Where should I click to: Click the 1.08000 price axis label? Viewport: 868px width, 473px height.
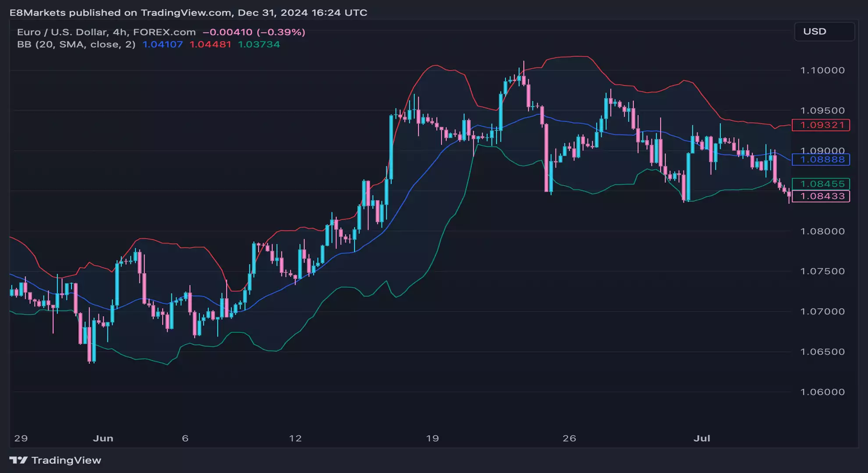point(822,231)
